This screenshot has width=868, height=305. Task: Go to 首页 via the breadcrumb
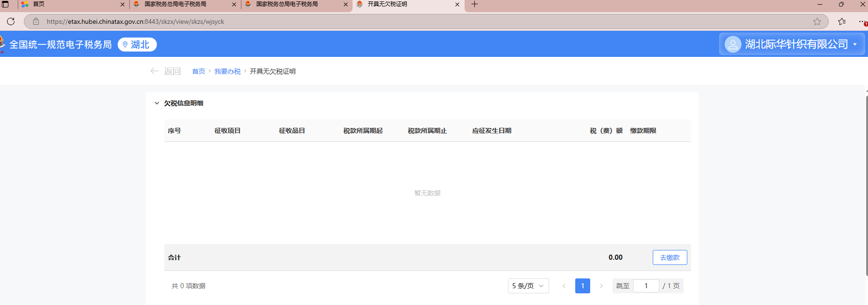pos(198,71)
